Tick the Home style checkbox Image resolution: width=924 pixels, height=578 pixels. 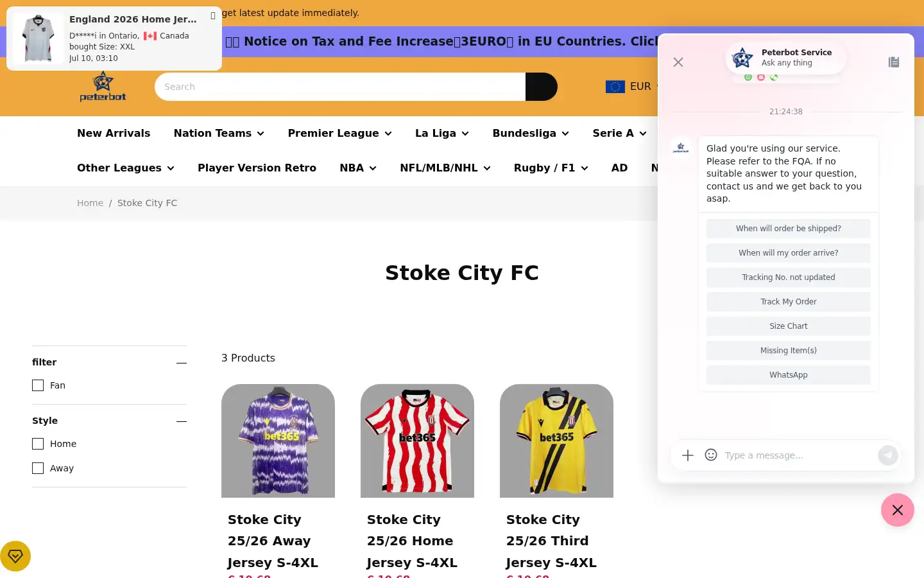pyautogui.click(x=38, y=444)
